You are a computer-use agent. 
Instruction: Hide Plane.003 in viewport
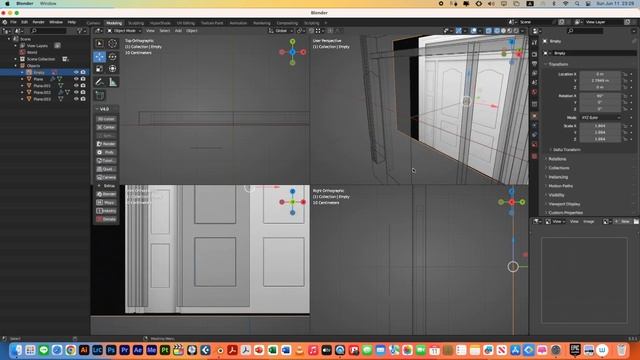[76, 99]
